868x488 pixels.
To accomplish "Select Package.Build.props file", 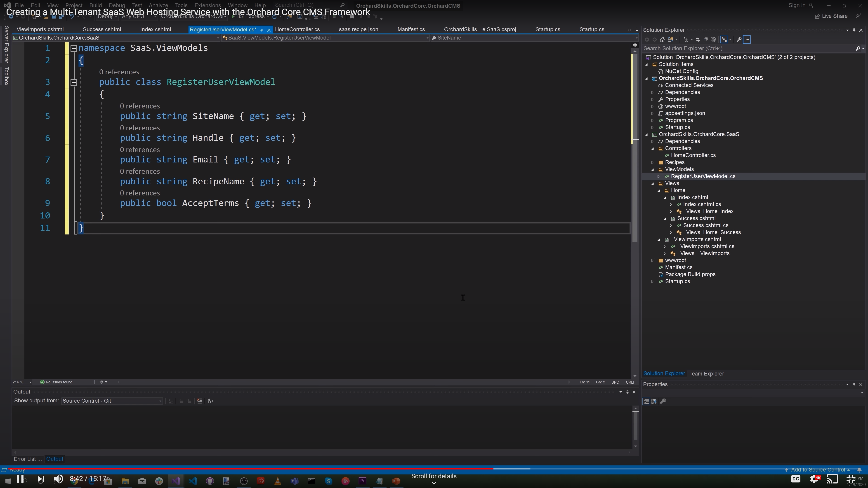I will click(690, 274).
